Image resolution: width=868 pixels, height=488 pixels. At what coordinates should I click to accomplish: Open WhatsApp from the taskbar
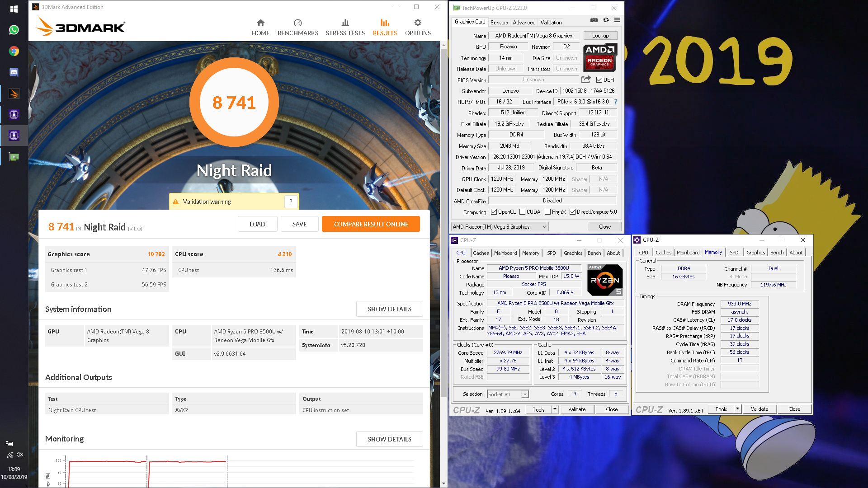click(14, 30)
